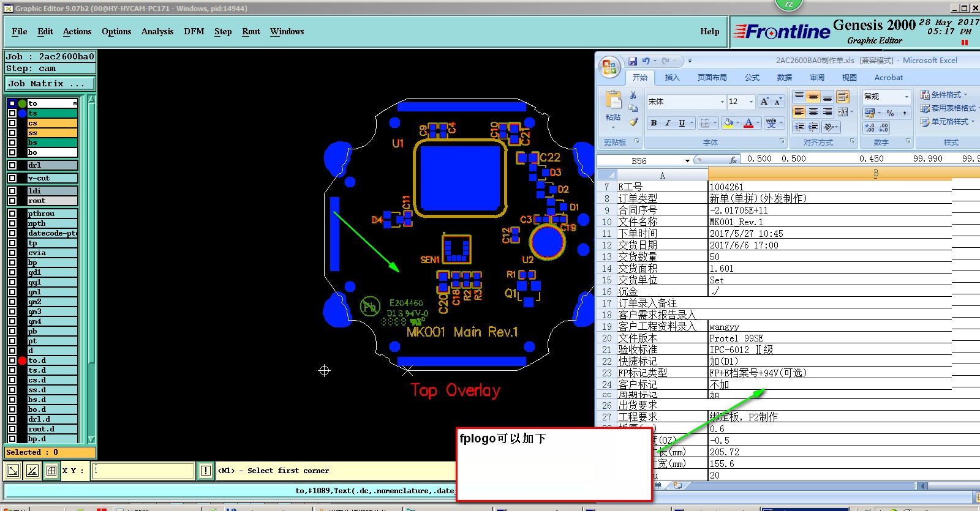Toggle checkbox for the cs layer
Viewport: 980px width, 511px height.
(12, 123)
